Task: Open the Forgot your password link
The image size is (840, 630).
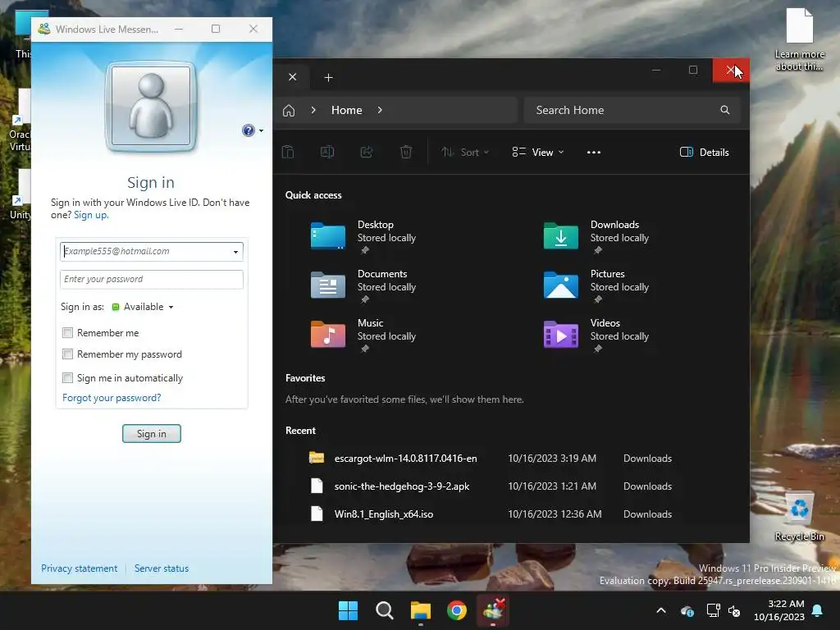Action: (112, 398)
